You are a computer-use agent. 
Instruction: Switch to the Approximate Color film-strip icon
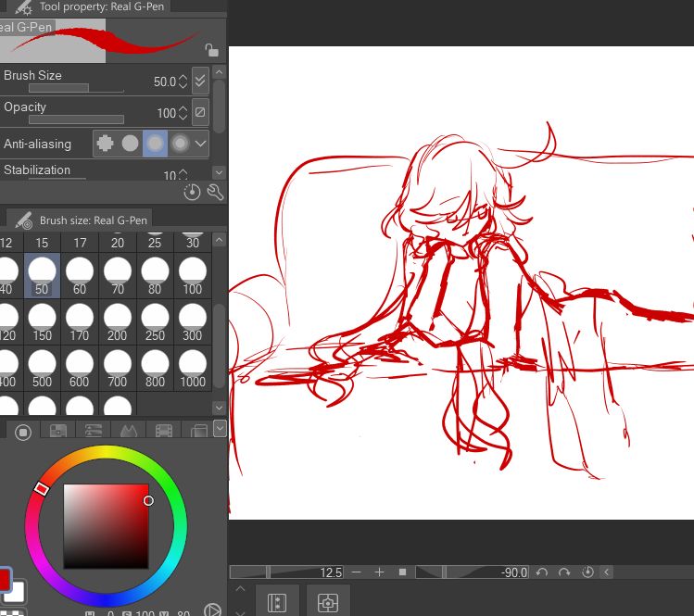pyautogui.click(x=164, y=430)
